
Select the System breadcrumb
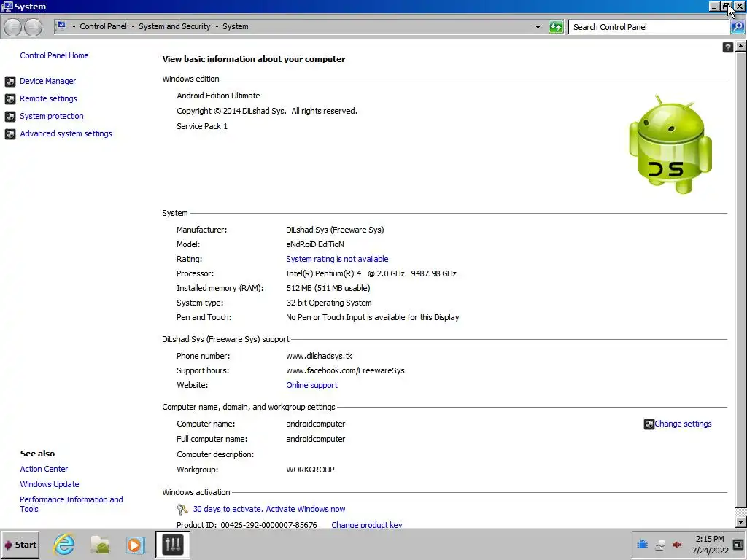[x=236, y=26]
